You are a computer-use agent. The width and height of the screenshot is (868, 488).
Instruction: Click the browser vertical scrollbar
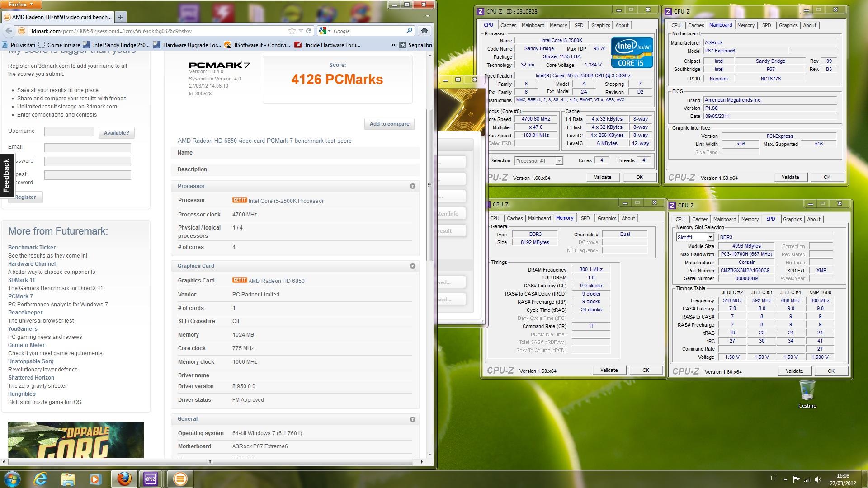point(429,185)
